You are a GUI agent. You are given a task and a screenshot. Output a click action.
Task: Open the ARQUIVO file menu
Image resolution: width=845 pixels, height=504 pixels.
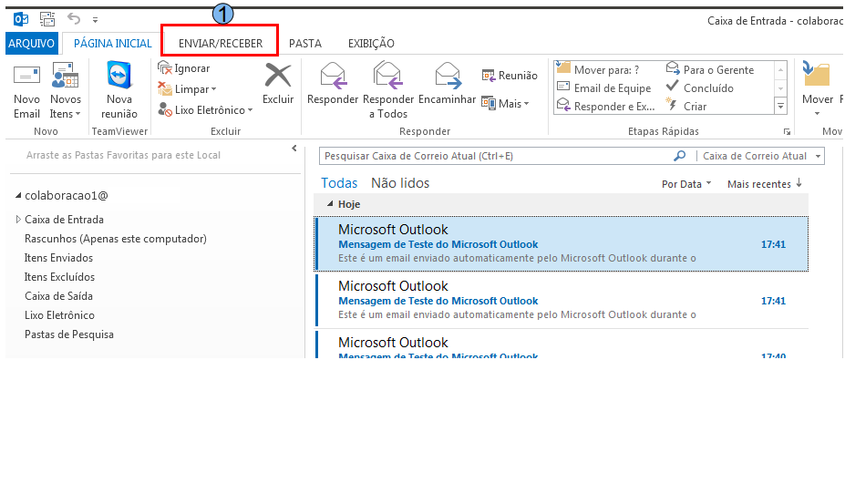coord(31,43)
